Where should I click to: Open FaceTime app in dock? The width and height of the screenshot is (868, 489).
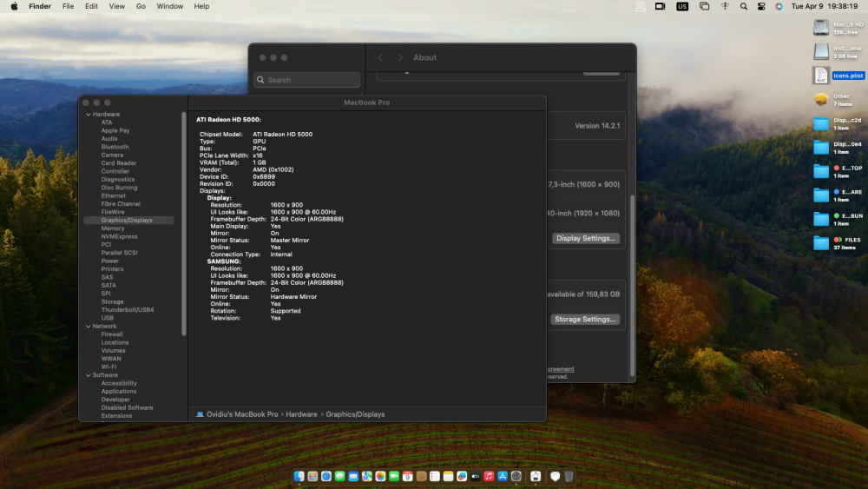[394, 476]
